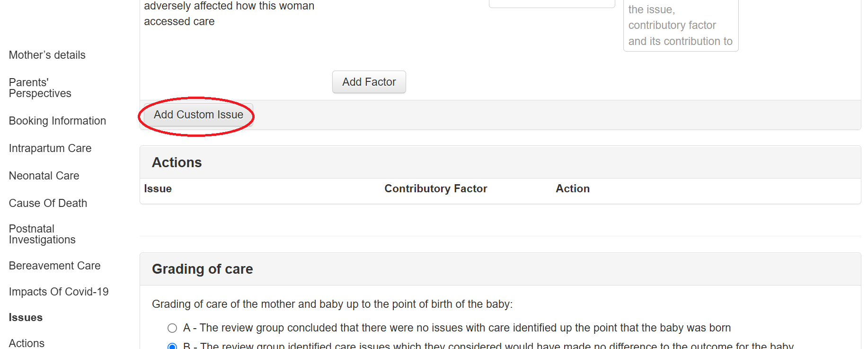This screenshot has height=349, width=868.
Task: Click the Issues sidebar link
Action: click(26, 317)
